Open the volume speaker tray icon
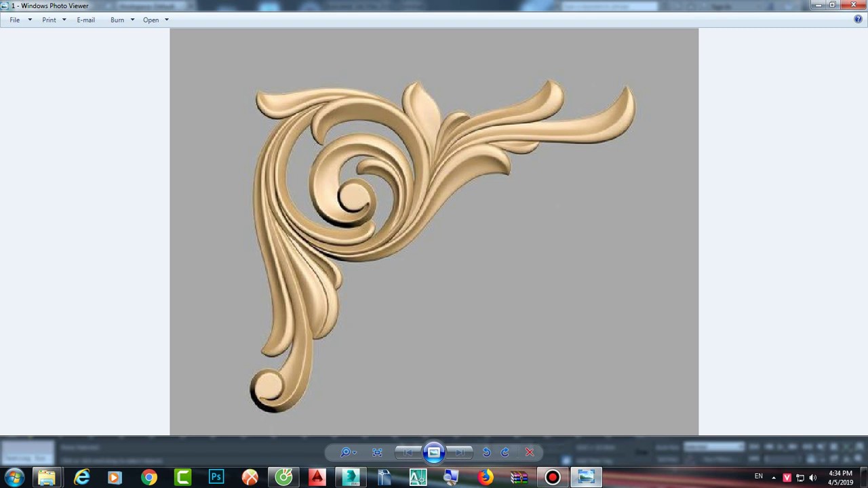Image resolution: width=868 pixels, height=488 pixels. pos(813,477)
